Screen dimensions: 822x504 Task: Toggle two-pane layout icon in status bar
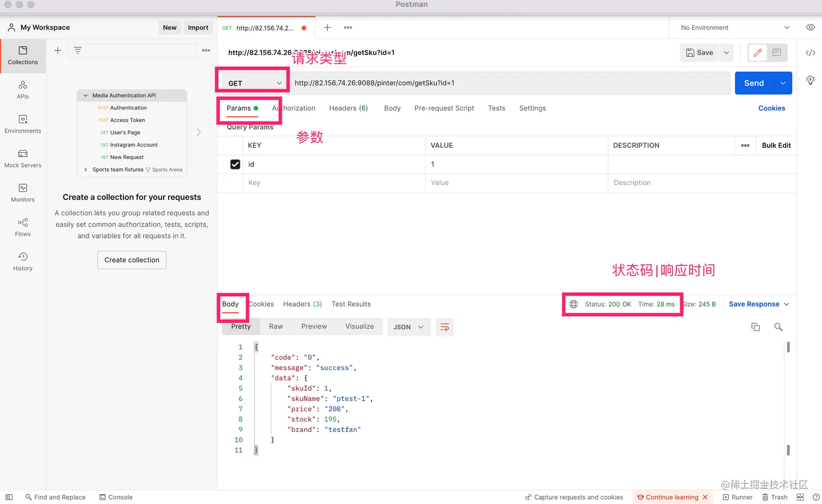(x=800, y=497)
